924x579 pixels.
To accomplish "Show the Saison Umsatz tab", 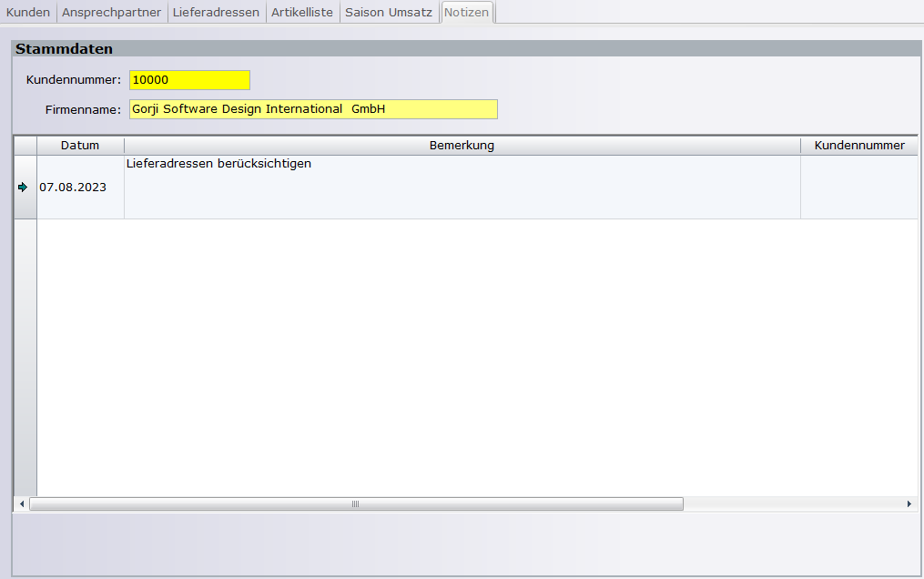I will coord(389,13).
